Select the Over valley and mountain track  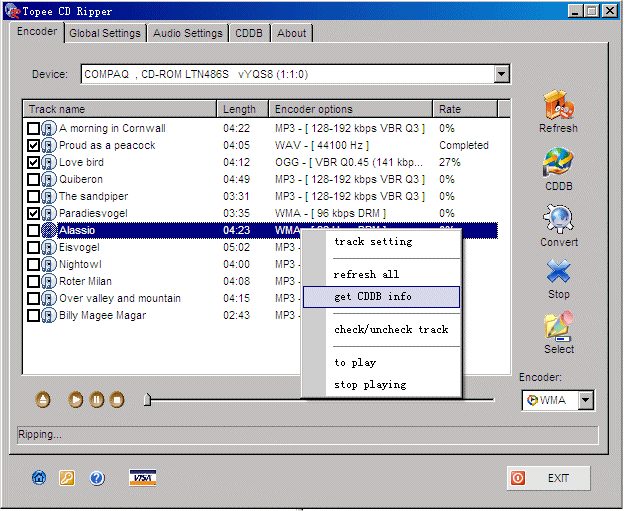120,299
